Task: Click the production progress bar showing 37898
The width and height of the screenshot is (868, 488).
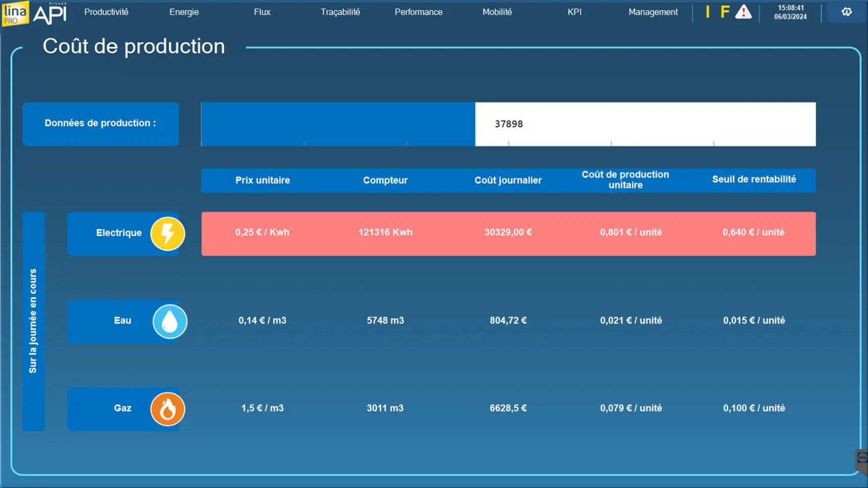Action: pyautogui.click(x=508, y=124)
